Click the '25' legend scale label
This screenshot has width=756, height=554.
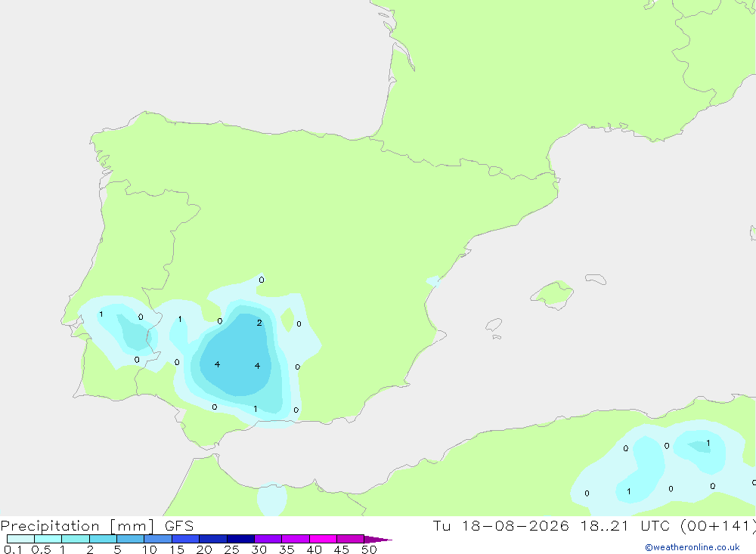click(231, 549)
